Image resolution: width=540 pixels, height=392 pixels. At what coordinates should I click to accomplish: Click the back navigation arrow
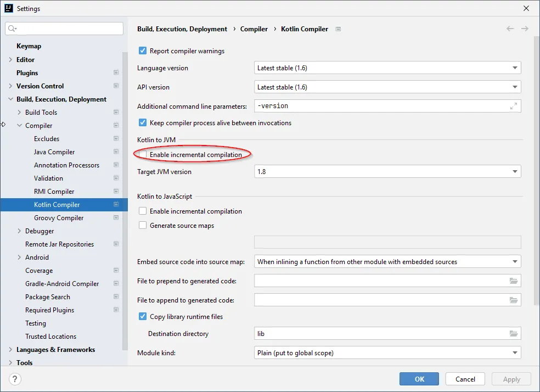coord(510,29)
